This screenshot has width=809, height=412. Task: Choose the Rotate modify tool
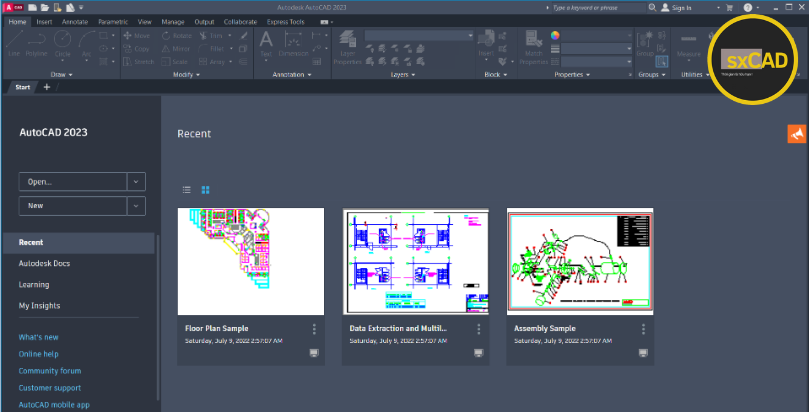tap(176, 36)
